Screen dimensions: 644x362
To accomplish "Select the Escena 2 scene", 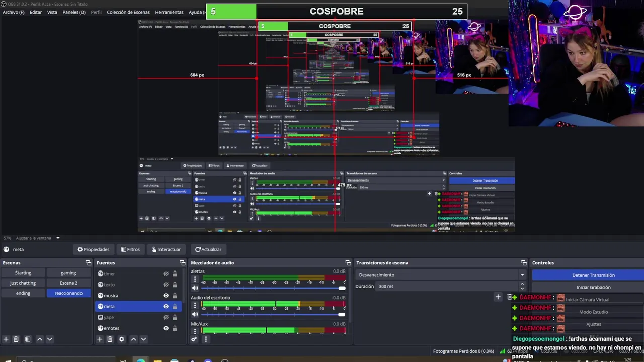I will (x=68, y=283).
